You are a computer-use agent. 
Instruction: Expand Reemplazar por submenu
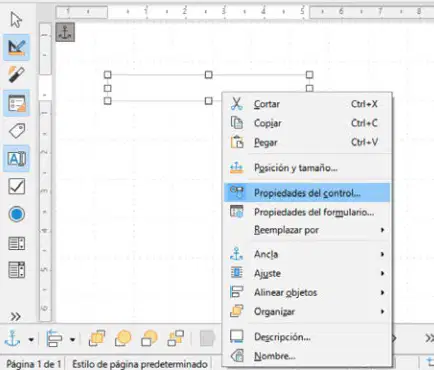pos(307,230)
